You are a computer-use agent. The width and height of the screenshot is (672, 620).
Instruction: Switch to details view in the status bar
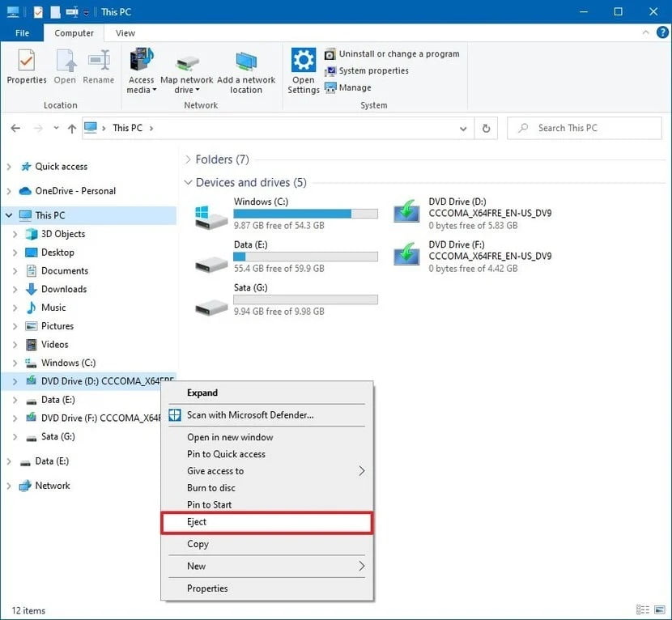point(644,609)
